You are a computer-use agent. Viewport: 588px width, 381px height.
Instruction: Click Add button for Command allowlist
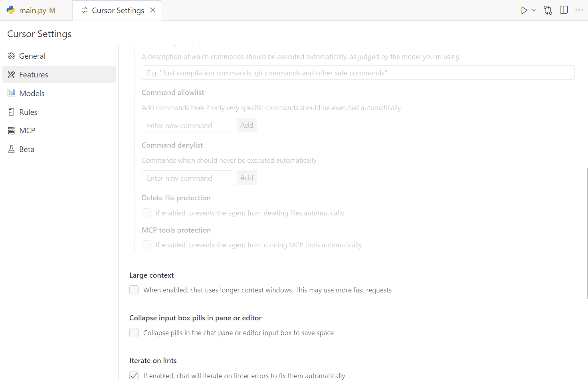(x=247, y=125)
